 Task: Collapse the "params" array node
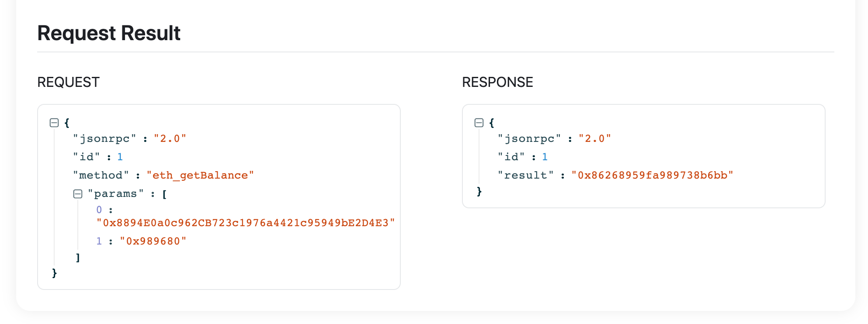[78, 194]
